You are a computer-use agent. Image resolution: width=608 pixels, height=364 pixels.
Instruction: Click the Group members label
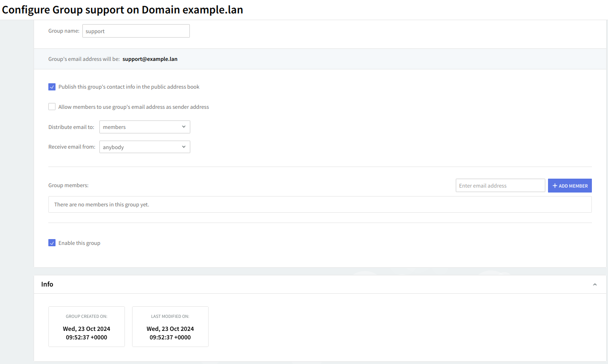(x=69, y=185)
